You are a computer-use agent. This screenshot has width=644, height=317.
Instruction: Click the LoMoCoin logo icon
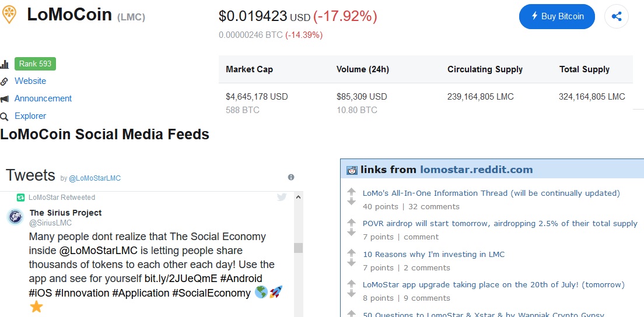point(9,14)
